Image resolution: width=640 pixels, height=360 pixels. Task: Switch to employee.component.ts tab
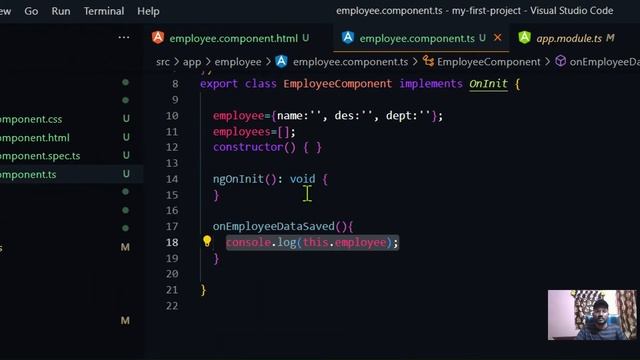pyautogui.click(x=417, y=38)
